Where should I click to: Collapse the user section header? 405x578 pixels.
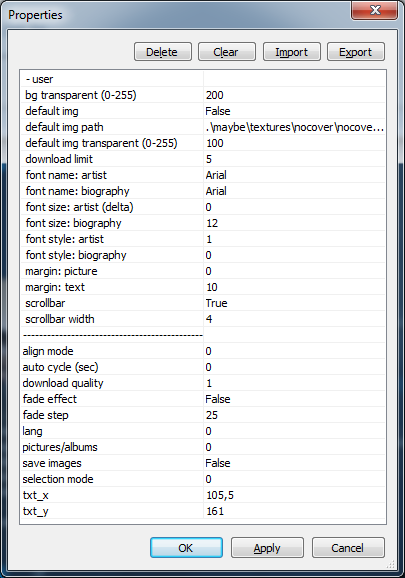coord(39,79)
